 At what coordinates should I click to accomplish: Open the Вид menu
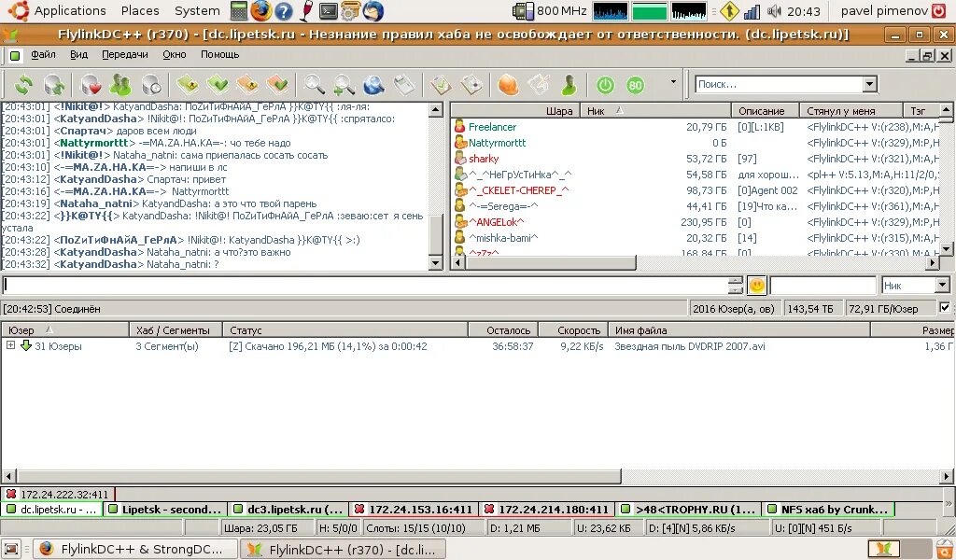[x=78, y=54]
